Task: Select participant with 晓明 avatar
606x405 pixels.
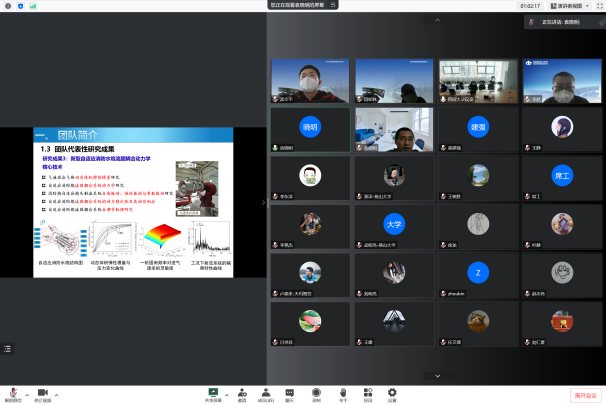Action: (310, 129)
